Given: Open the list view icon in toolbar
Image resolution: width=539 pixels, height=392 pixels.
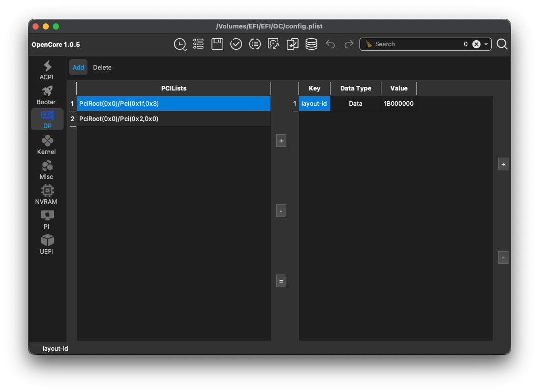Looking at the screenshot, I should (198, 44).
